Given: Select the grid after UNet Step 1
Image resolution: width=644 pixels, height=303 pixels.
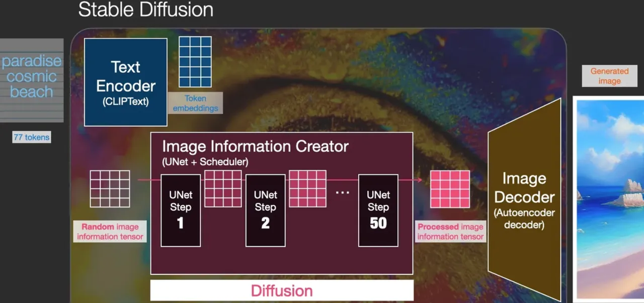Looking at the screenshot, I should click(x=223, y=188).
